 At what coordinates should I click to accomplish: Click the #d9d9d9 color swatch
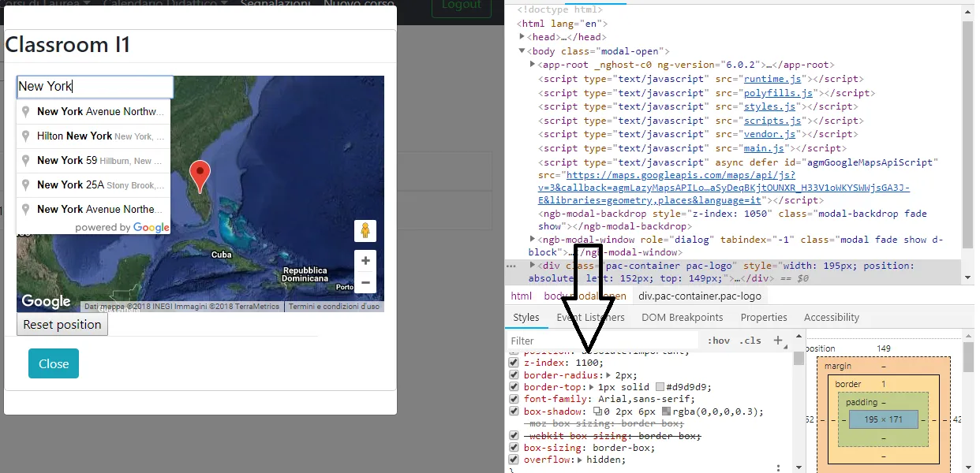(x=660, y=387)
